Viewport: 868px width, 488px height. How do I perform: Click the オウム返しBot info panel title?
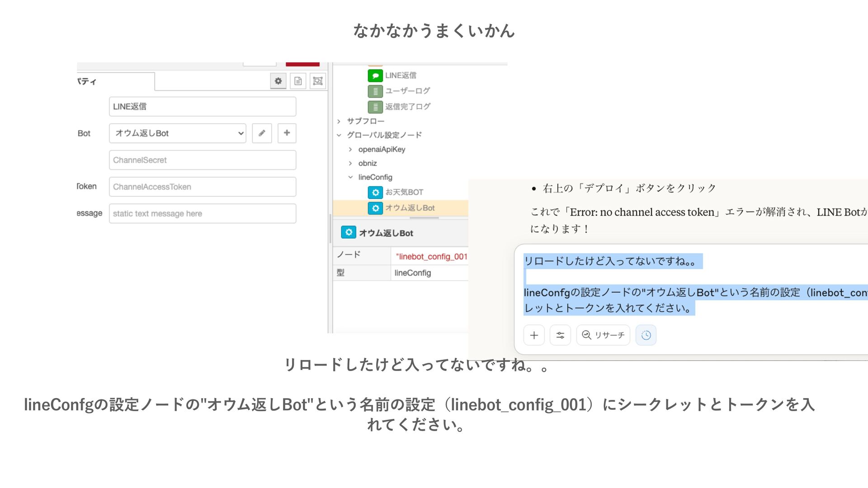pos(386,233)
